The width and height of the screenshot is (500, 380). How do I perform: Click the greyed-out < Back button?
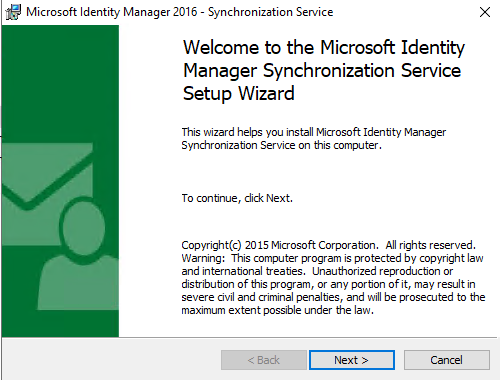[264, 360]
